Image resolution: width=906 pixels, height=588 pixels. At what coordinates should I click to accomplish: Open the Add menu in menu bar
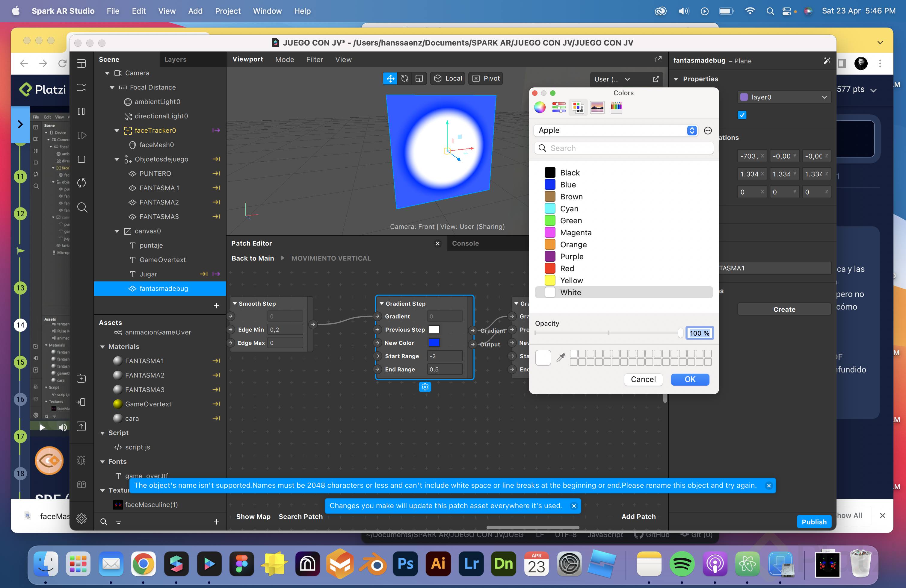[x=195, y=11]
